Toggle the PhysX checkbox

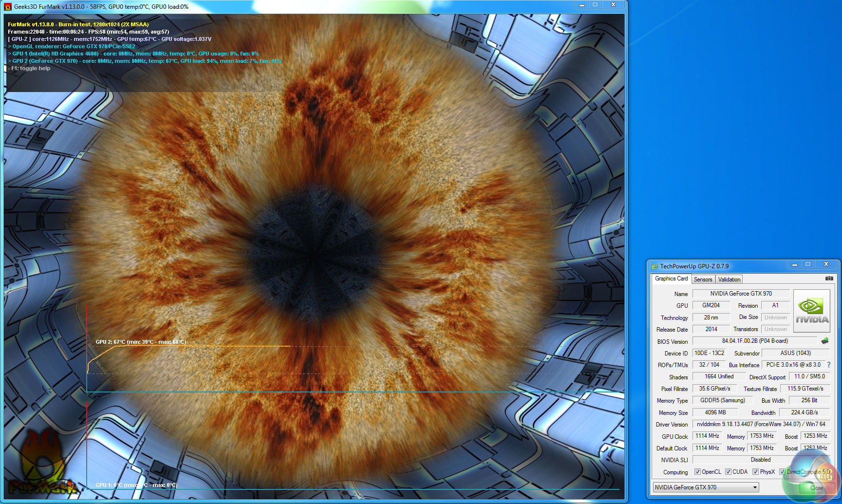coord(755,472)
